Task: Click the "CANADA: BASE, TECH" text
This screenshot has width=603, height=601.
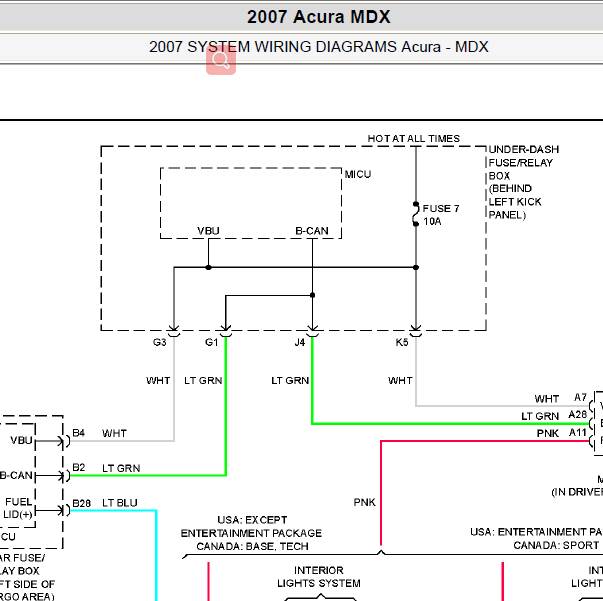Action: tap(252, 546)
